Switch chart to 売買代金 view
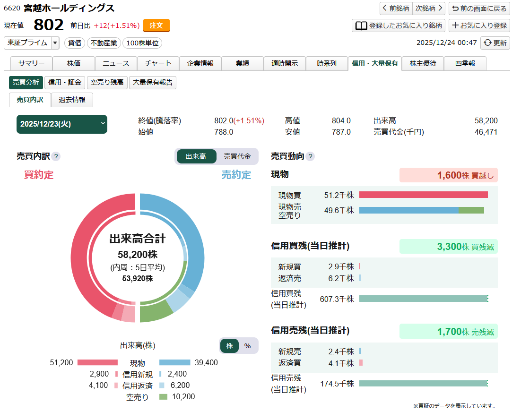Viewport: 512px width, 420px height. click(237, 156)
